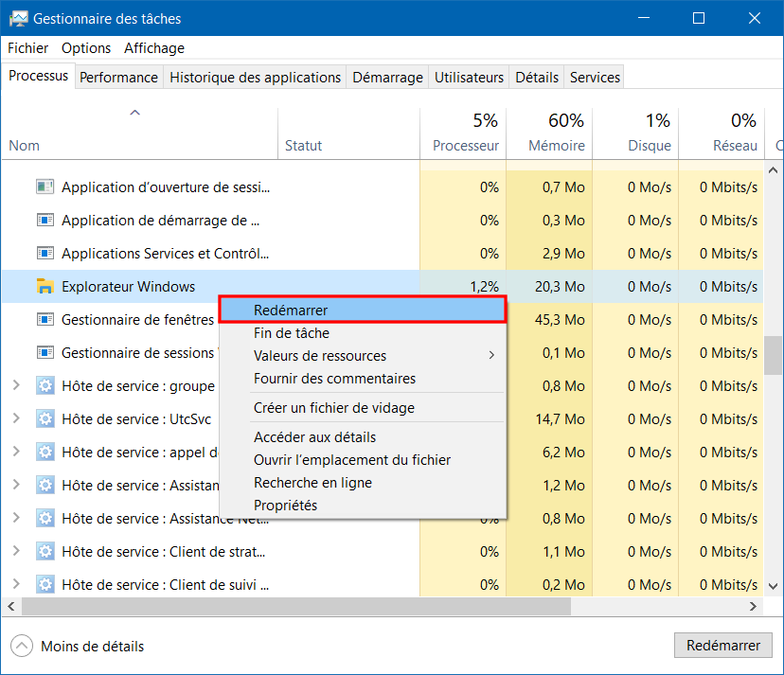784x675 pixels.
Task: Click the sort arrow above the Nom column
Action: tap(135, 113)
